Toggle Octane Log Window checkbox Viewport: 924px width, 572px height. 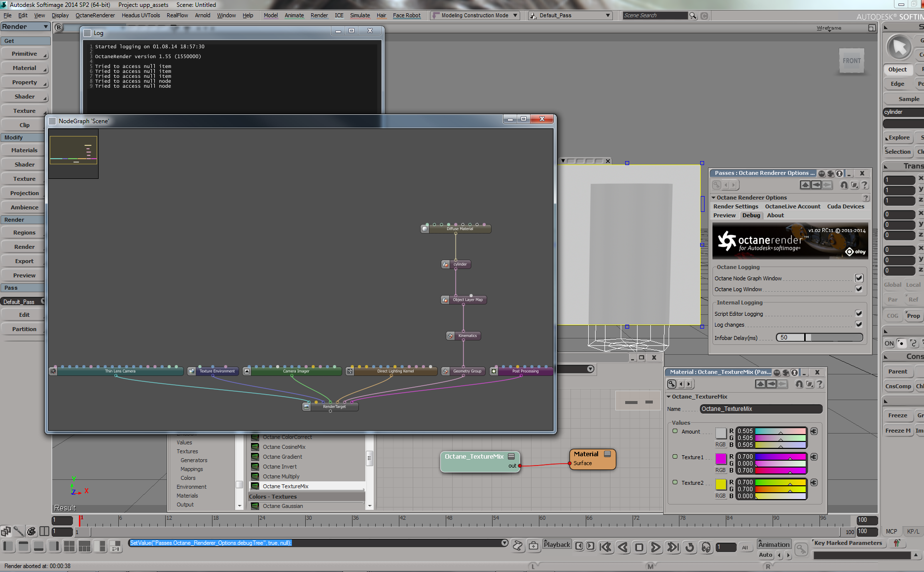point(859,289)
